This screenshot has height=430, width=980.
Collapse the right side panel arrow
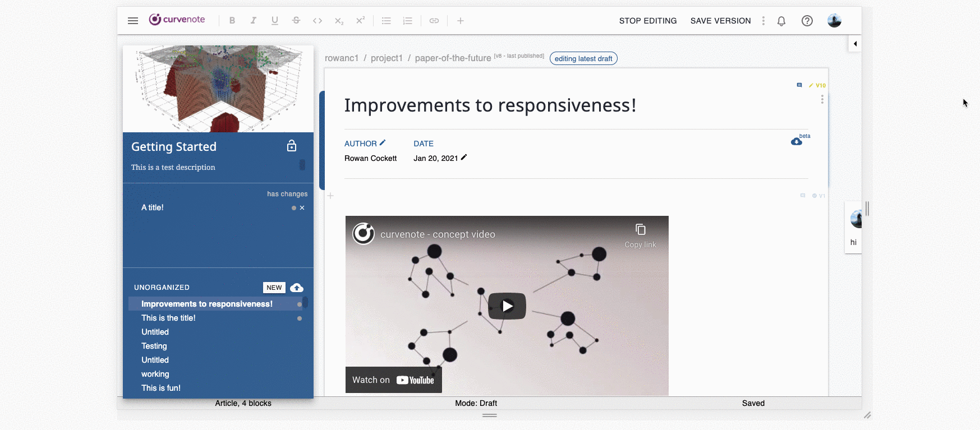click(x=855, y=44)
